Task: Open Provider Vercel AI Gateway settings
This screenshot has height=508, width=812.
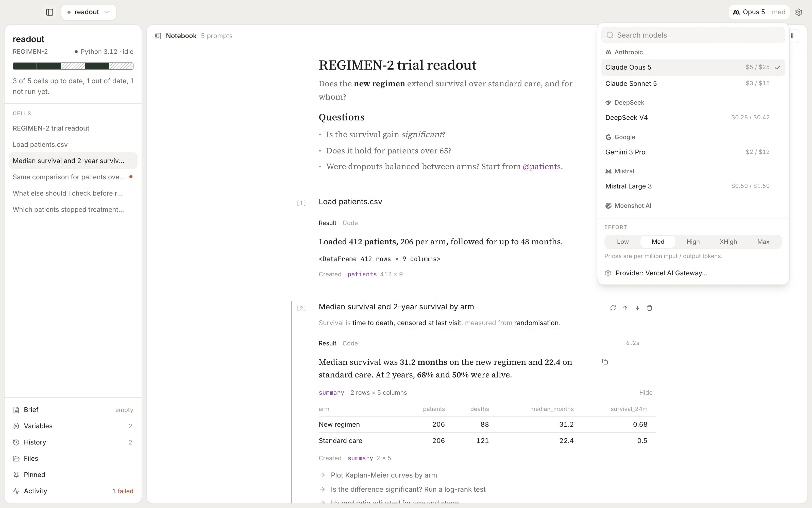Action: click(693, 273)
